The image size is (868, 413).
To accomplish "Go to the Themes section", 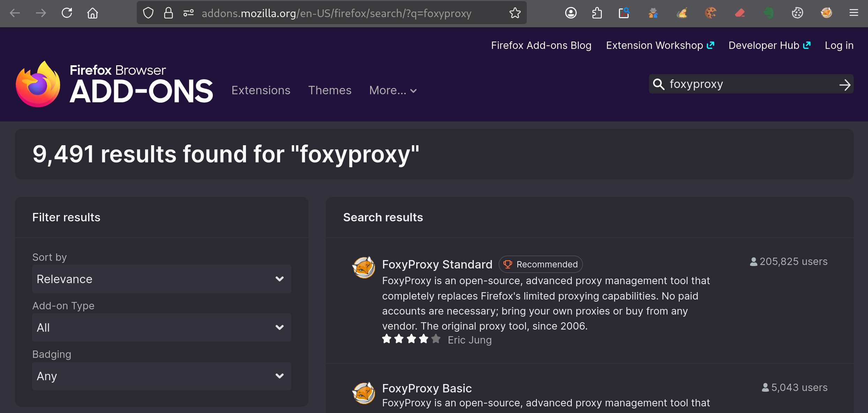I will click(330, 90).
